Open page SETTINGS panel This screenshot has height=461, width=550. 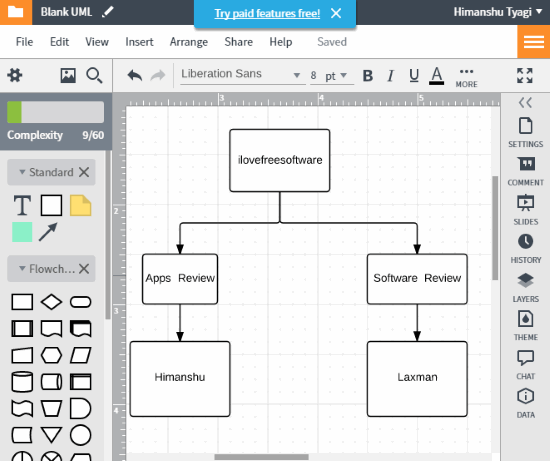[525, 133]
